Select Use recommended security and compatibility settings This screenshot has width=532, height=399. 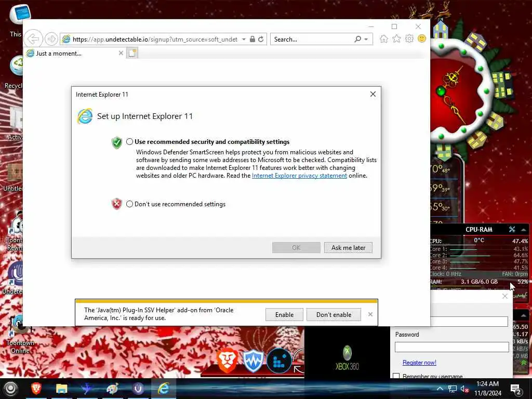click(x=129, y=142)
